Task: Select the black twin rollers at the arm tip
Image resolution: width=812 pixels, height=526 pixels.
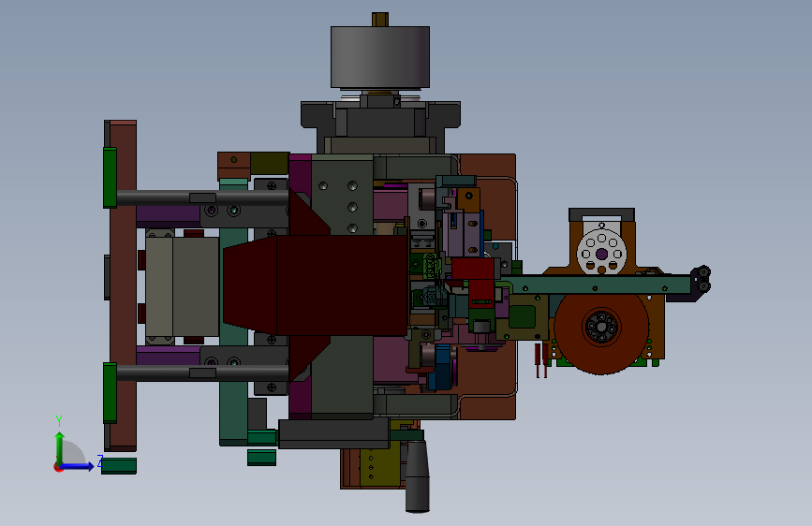Action: click(703, 279)
